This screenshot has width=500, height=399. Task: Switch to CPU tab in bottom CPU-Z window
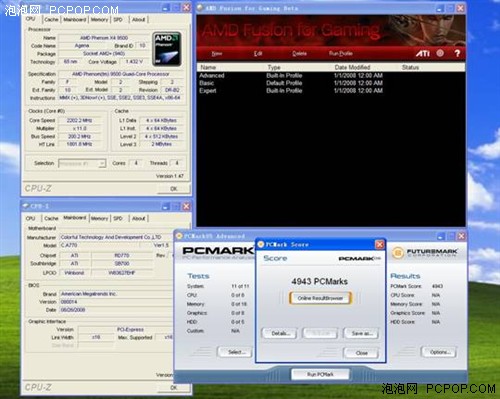(x=30, y=218)
